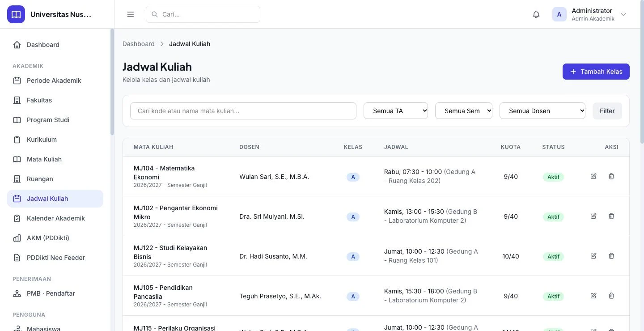Click the Administrator avatar icon

click(x=559, y=14)
